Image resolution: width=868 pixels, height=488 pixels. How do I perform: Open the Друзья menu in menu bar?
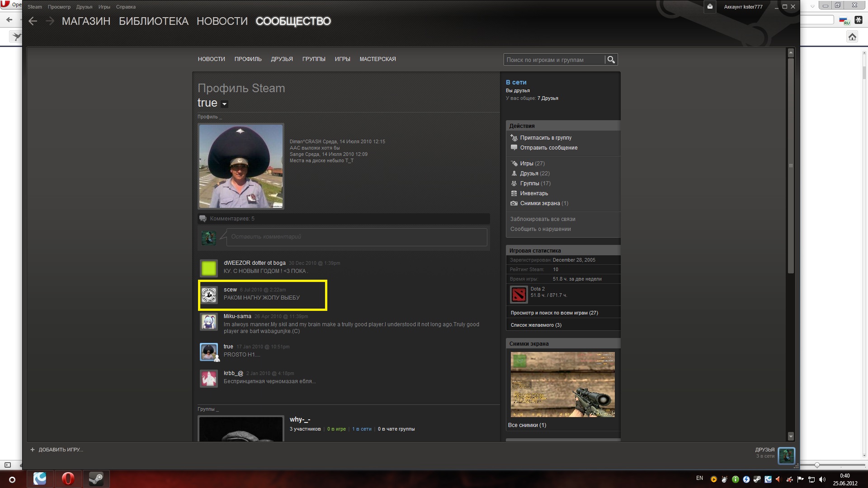(84, 7)
